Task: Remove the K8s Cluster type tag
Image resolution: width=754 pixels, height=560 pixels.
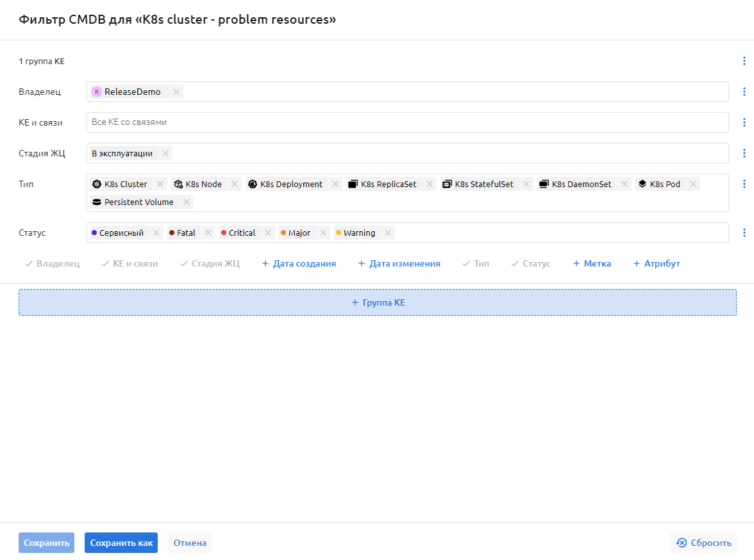Action: click(160, 185)
